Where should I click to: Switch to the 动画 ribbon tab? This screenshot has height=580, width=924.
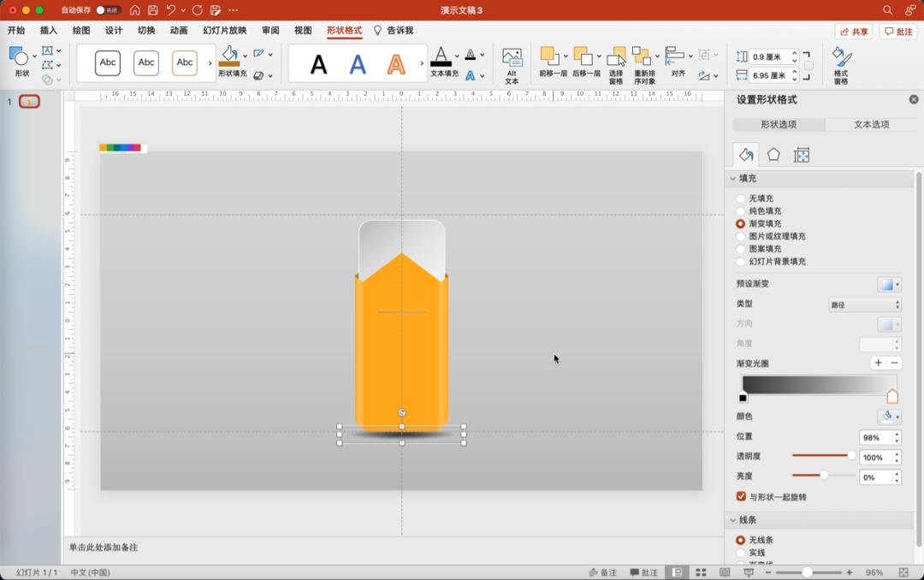coord(178,31)
